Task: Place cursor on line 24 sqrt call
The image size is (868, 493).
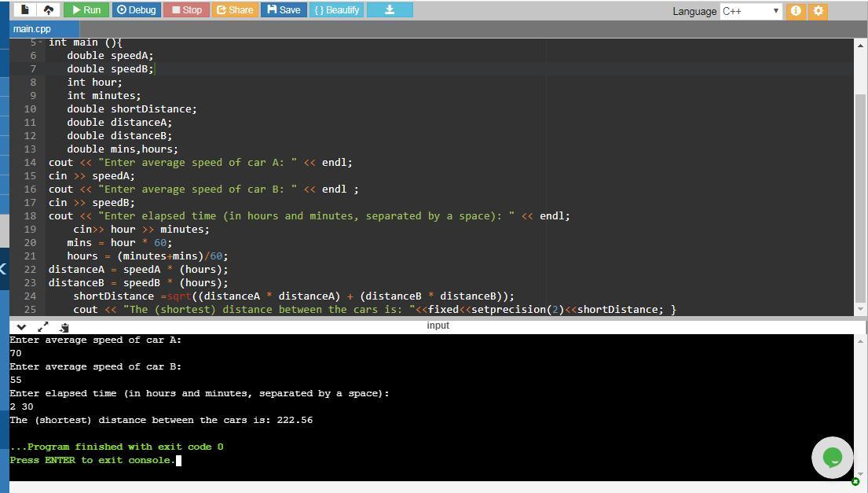Action: (179, 296)
